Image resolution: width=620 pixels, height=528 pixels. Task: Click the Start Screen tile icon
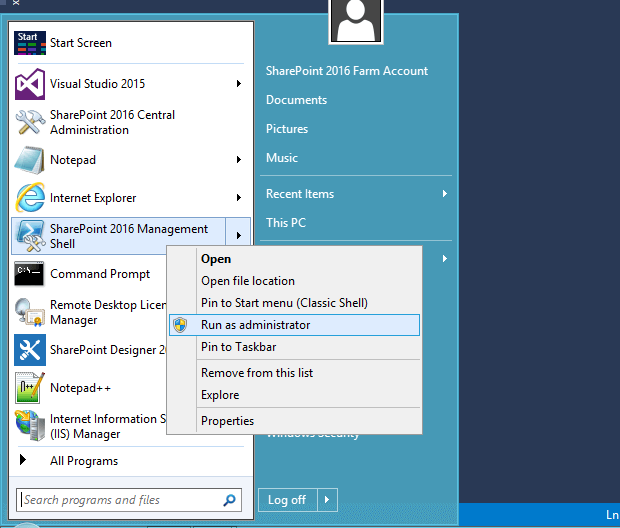30,43
